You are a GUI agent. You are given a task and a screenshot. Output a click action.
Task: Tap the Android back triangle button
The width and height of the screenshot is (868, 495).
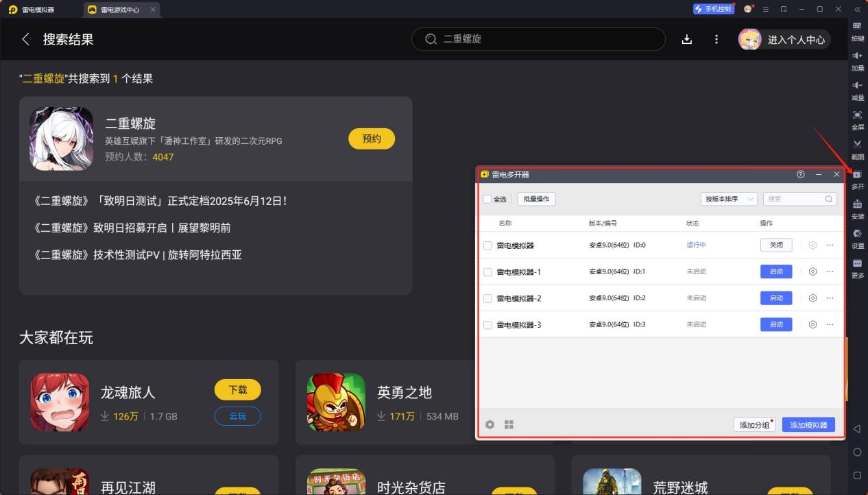857,429
